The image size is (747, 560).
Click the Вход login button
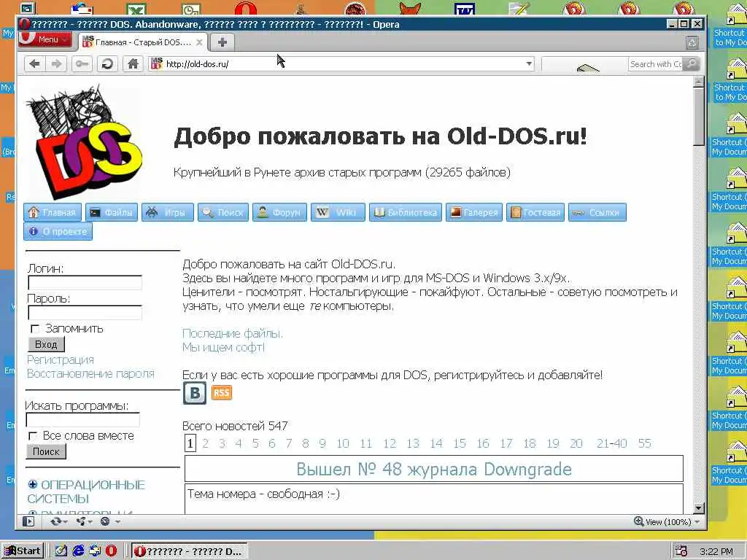[x=46, y=344]
